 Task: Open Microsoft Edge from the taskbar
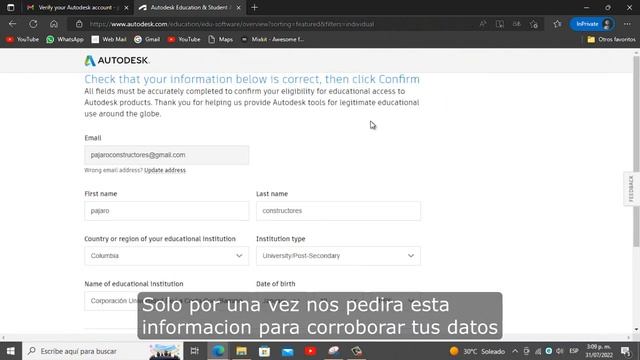tap(218, 351)
